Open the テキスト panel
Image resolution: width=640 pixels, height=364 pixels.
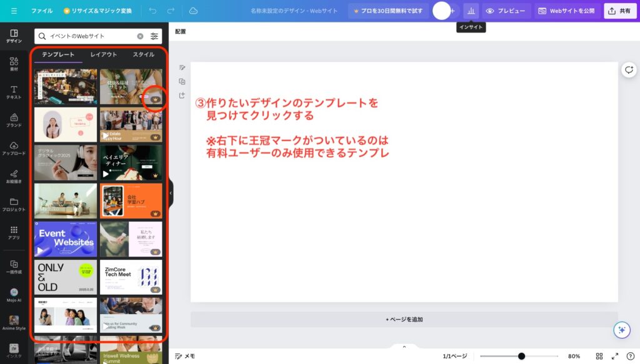click(x=14, y=92)
